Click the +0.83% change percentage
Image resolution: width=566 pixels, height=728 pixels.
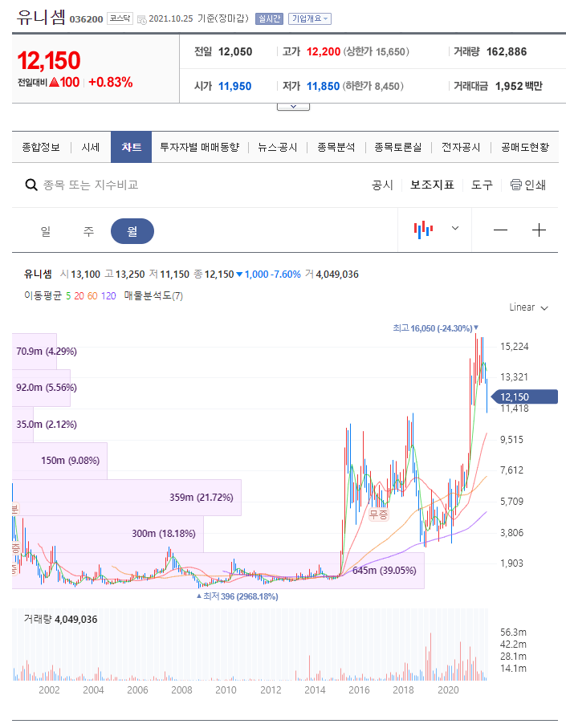111,82
